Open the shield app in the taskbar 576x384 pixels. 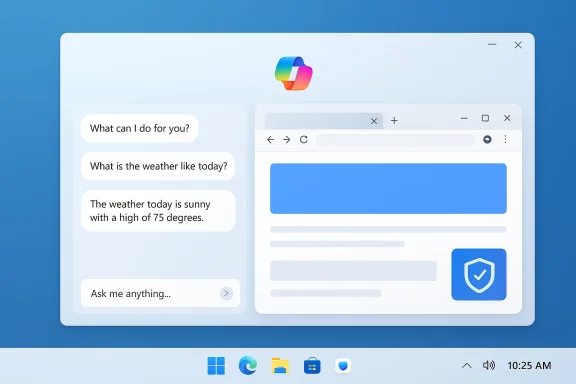(x=343, y=366)
